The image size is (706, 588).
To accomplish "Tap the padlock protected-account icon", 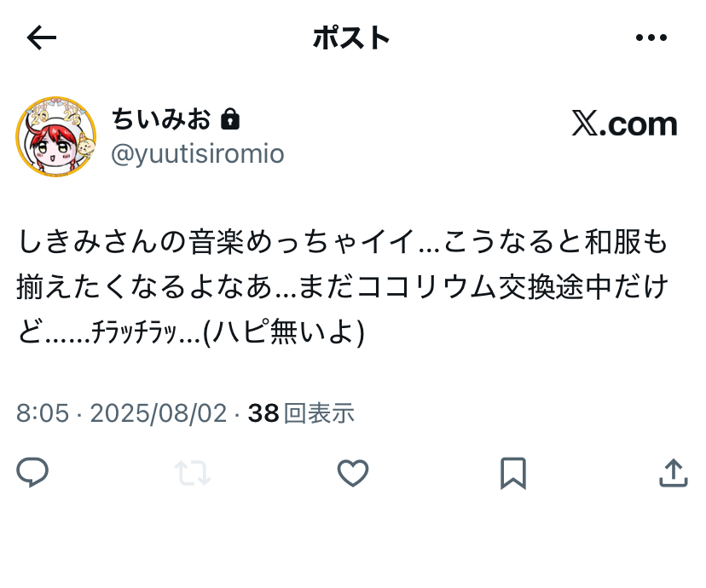I will pyautogui.click(x=230, y=118).
